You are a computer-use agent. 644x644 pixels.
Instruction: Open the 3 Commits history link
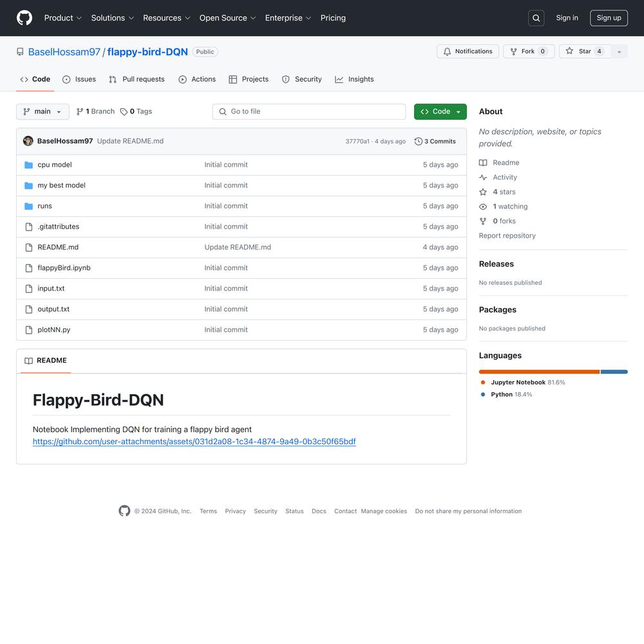[435, 141]
